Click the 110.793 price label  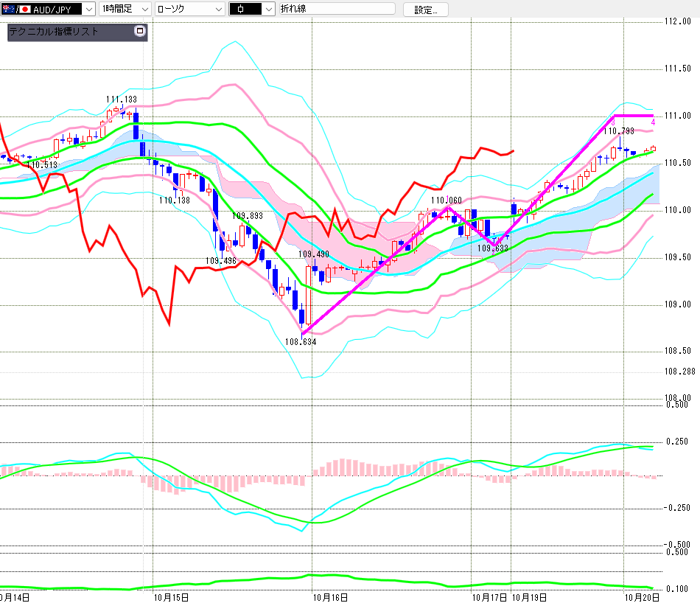coord(619,131)
